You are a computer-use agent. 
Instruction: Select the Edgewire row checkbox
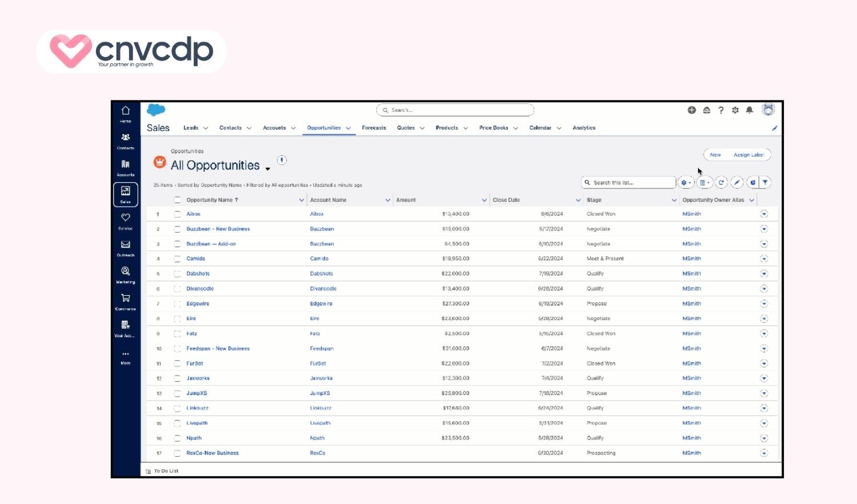click(x=177, y=304)
